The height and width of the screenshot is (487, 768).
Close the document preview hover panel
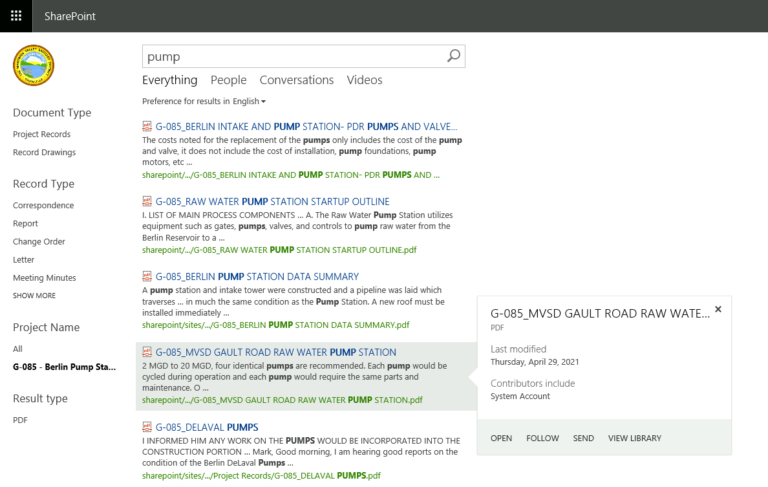[718, 309]
